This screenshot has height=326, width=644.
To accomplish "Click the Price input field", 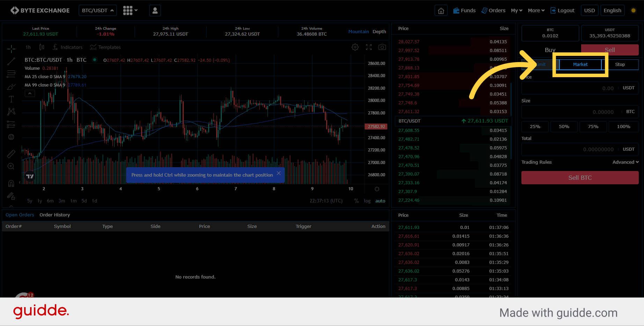I will pos(580,88).
